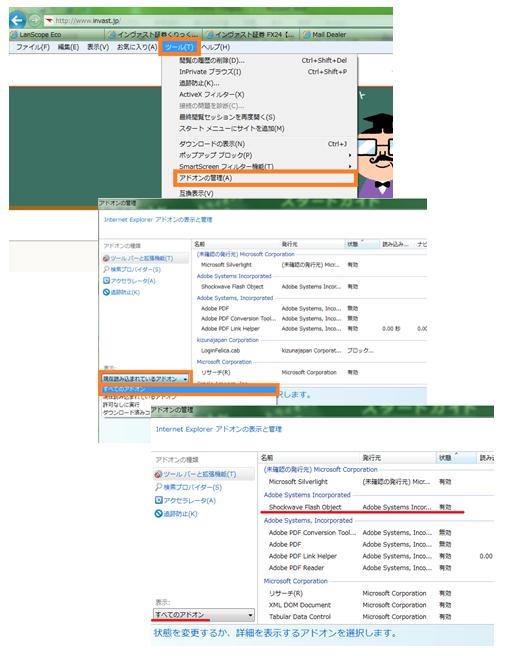Expand ポップアップ ブロック(P) submenu
This screenshot has height=656, width=517.
click(259, 155)
